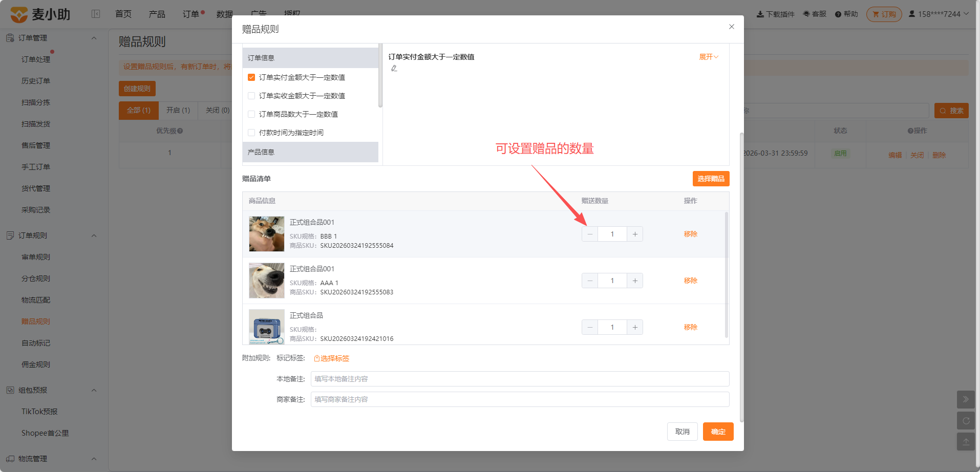Click the 订购 cart button
980x472 pixels.
(884, 14)
